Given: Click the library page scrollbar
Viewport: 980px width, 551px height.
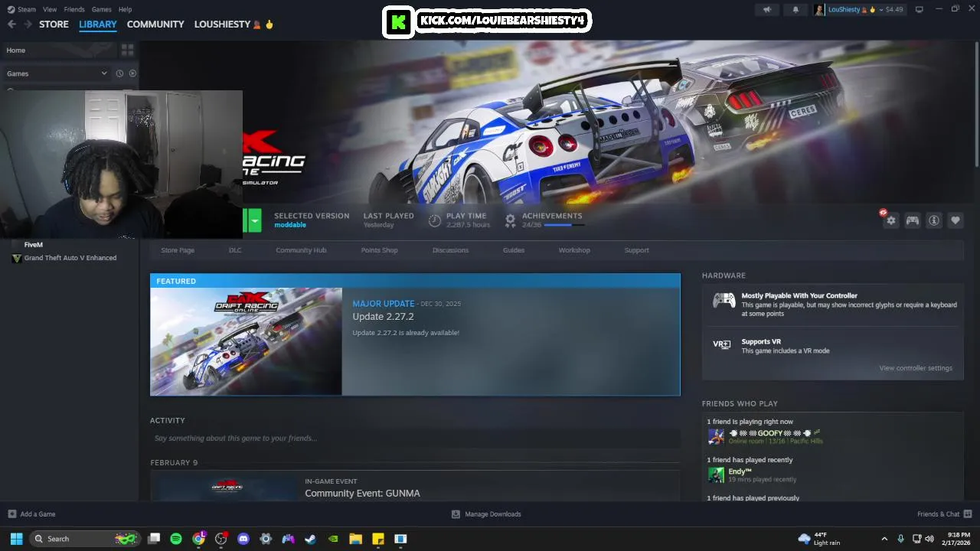Looking at the screenshot, I should click(x=977, y=103).
